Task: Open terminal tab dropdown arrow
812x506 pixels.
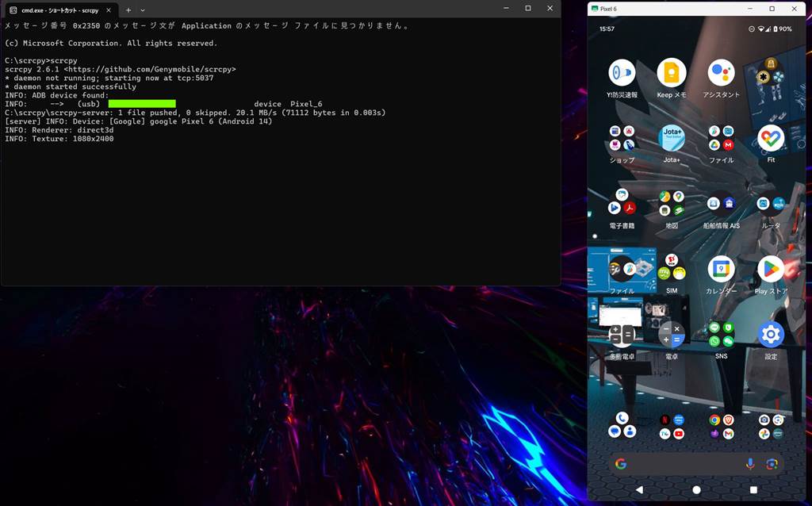Action: coord(143,10)
